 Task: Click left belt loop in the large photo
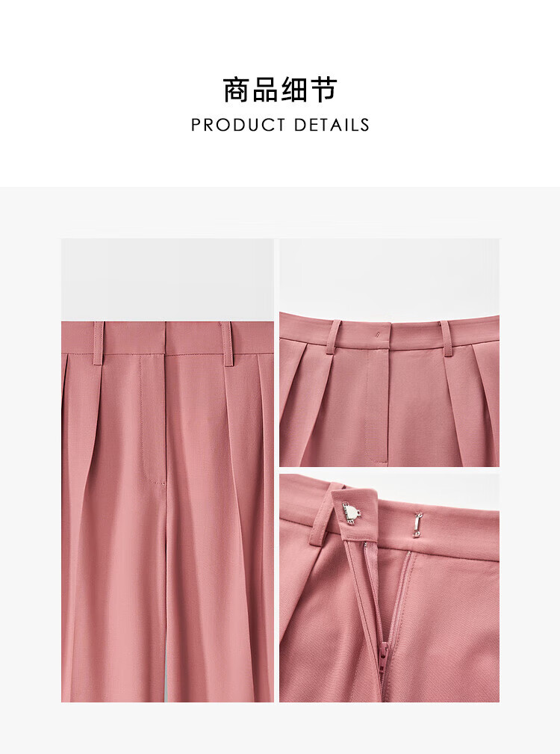tap(99, 343)
